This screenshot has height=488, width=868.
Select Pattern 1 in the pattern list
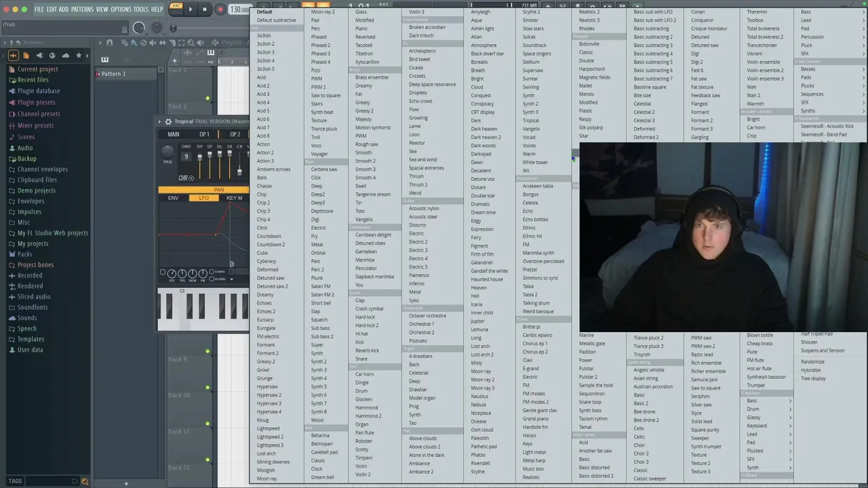127,73
